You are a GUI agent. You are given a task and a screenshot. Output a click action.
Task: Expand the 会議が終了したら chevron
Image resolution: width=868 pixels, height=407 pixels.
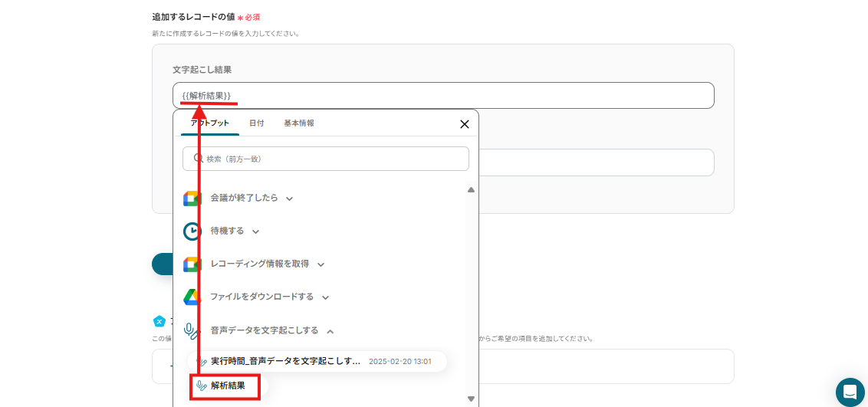(289, 199)
